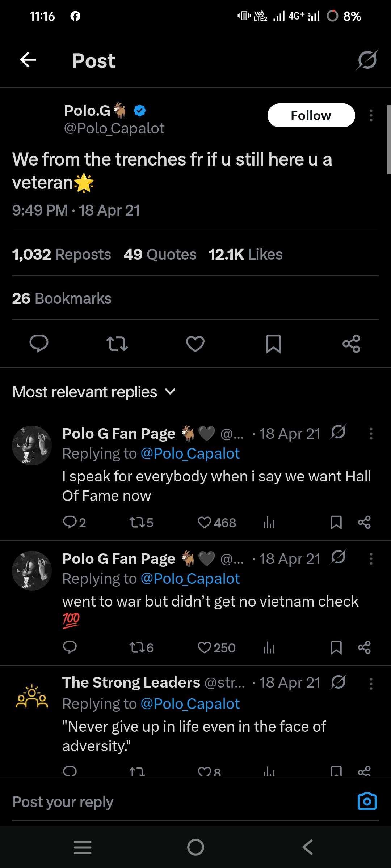View the 49 Quotes list

[160, 255]
